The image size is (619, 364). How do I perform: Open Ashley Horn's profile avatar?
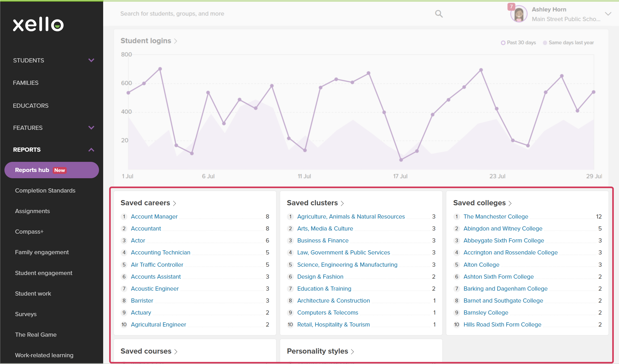point(519,14)
